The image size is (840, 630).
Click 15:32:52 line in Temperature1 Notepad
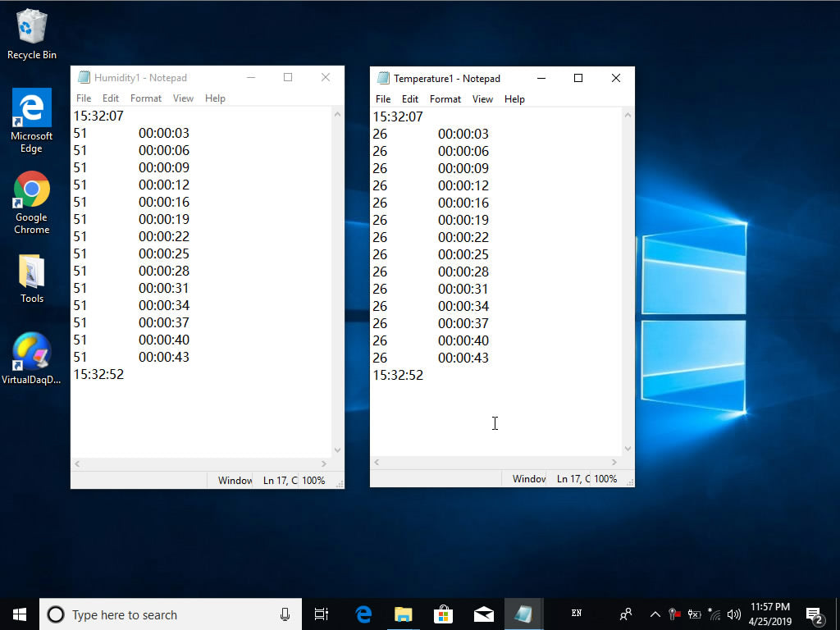click(x=398, y=376)
